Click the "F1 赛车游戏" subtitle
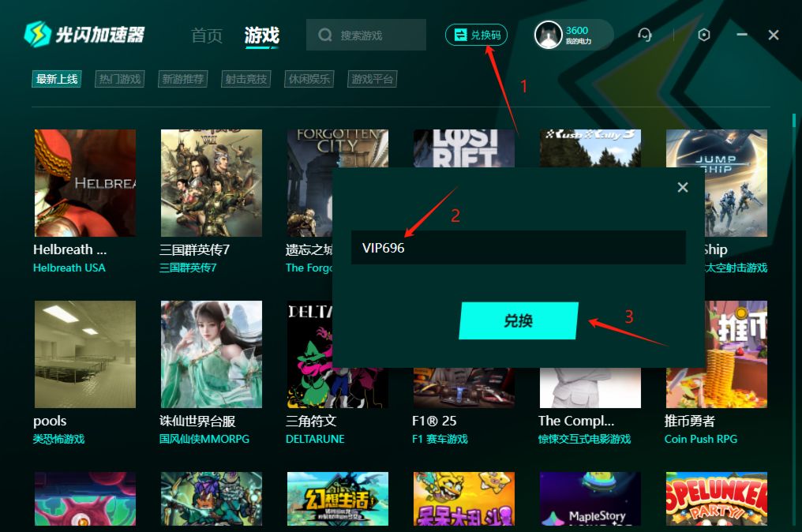This screenshot has height=532, width=802. pos(440,439)
